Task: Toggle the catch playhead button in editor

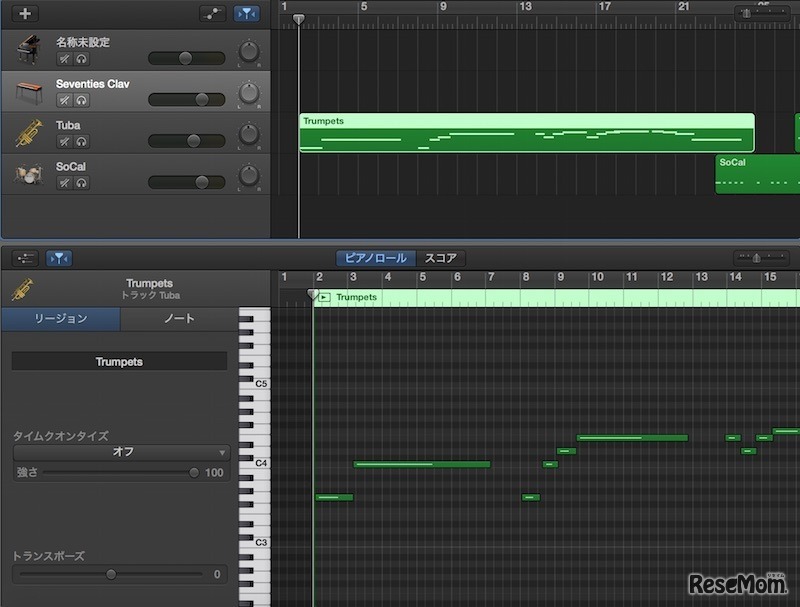Action: tap(58, 258)
